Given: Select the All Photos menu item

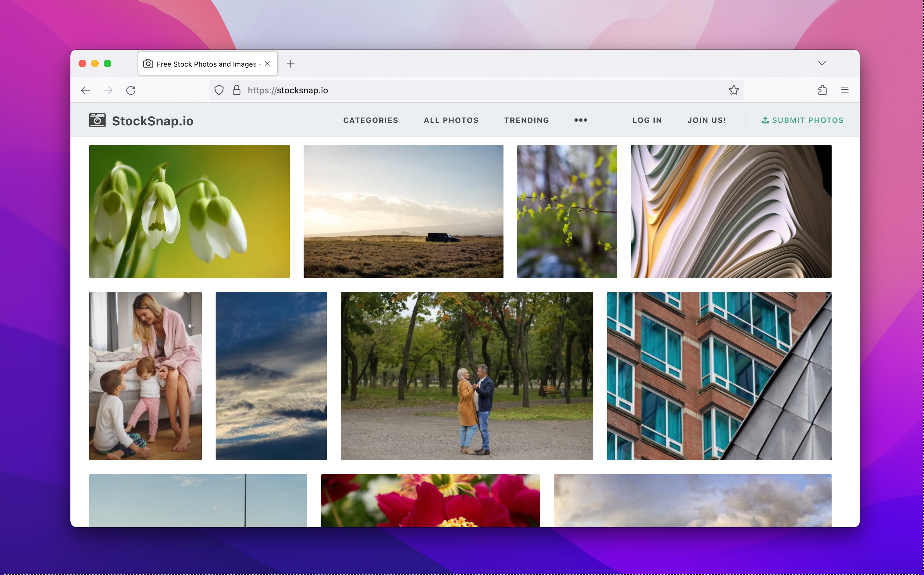Looking at the screenshot, I should click(451, 120).
